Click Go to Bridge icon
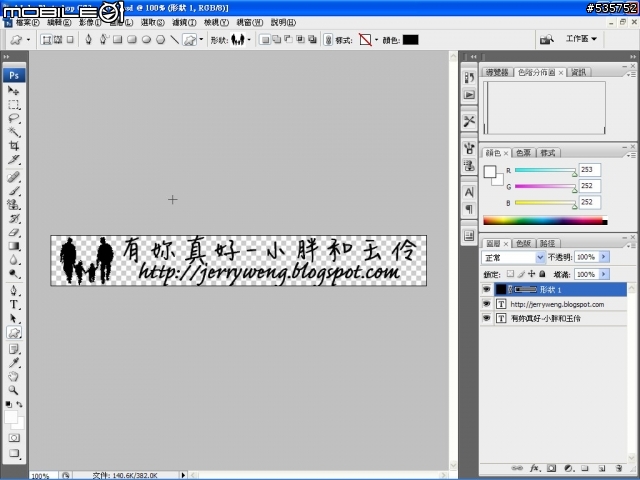 (546, 40)
